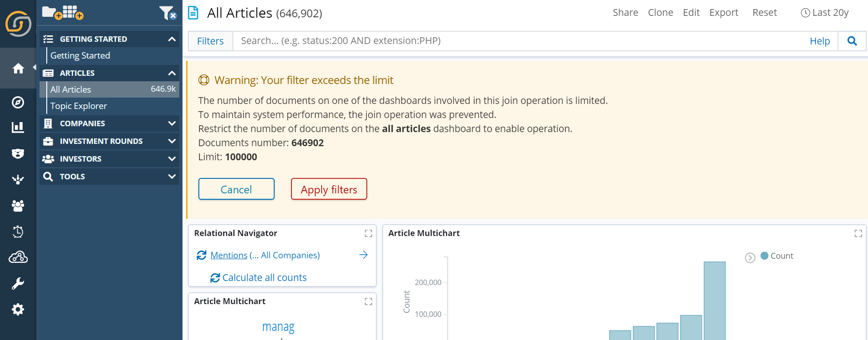Open the Discover compass icon
Image resolution: width=868 pixels, height=340 pixels.
[18, 102]
